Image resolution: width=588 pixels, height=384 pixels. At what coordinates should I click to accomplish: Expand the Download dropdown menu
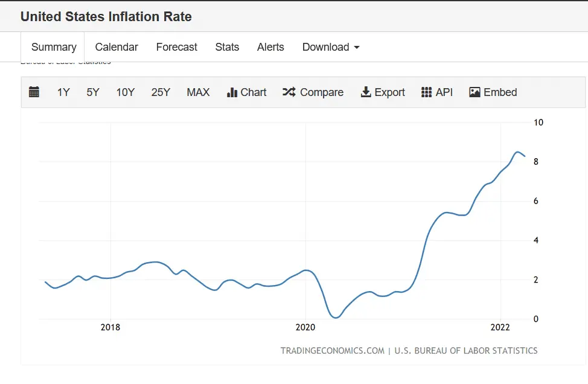pos(331,47)
